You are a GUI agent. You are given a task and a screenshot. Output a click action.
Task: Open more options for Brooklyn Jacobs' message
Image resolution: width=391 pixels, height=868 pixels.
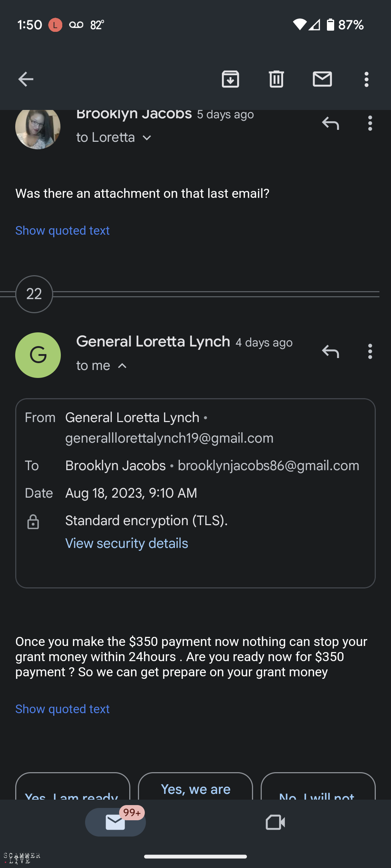370,123
